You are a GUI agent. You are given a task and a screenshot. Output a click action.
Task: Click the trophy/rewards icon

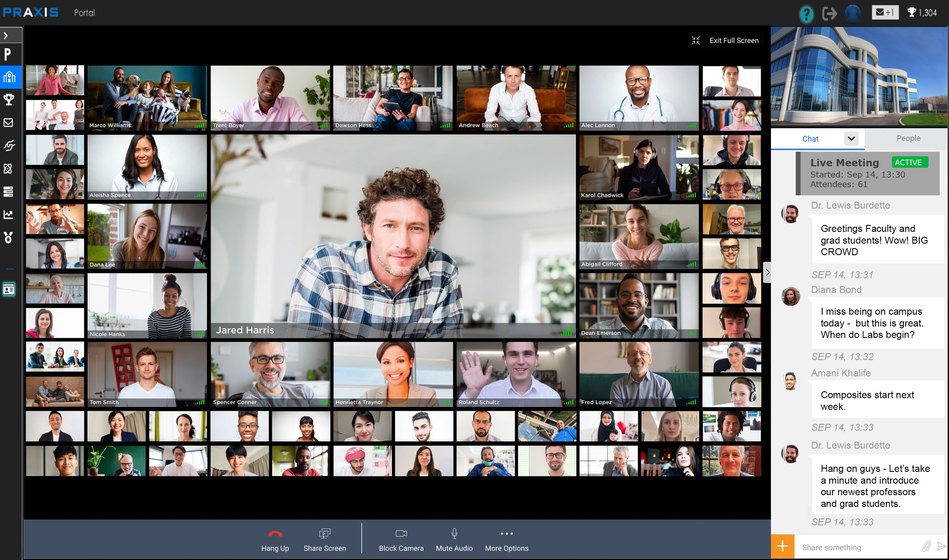[9, 100]
